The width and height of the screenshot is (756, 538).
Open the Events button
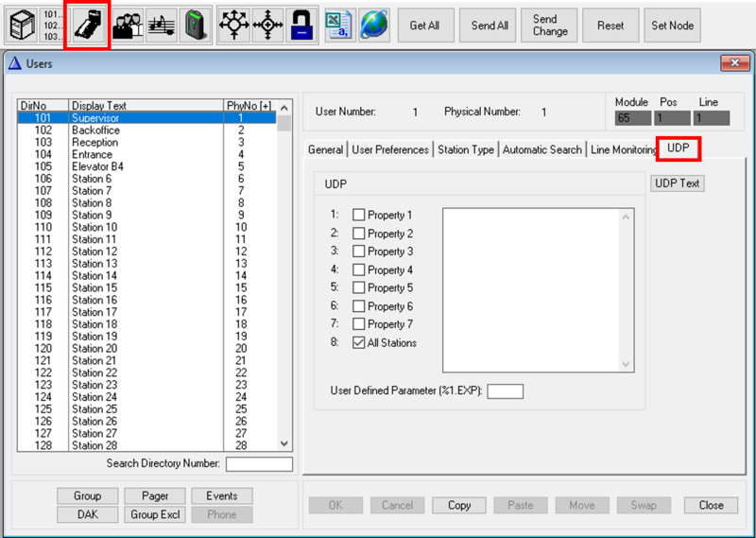click(222, 495)
